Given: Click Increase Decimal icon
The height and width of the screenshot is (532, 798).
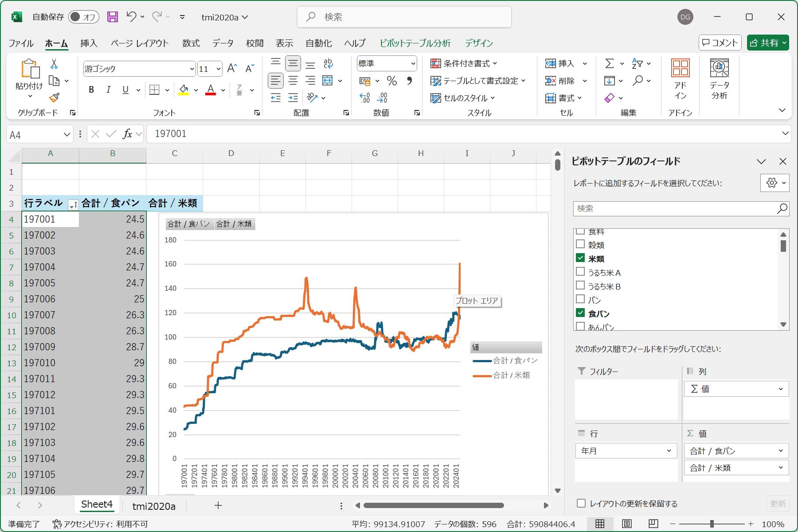Looking at the screenshot, I should pos(364,98).
